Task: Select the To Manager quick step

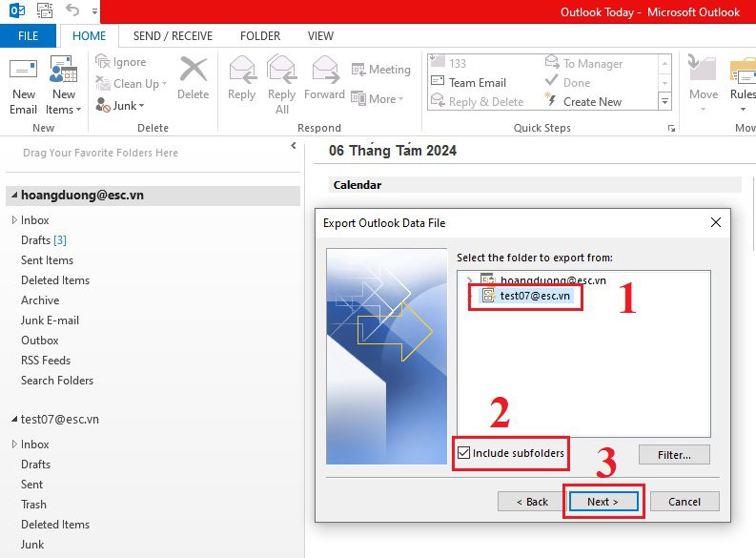Action: 583,63
